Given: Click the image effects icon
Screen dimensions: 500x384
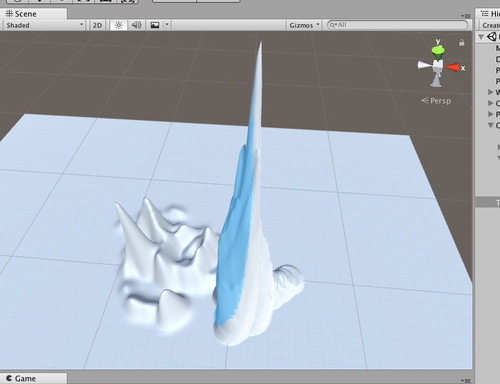Looking at the screenshot, I should pos(155,25).
